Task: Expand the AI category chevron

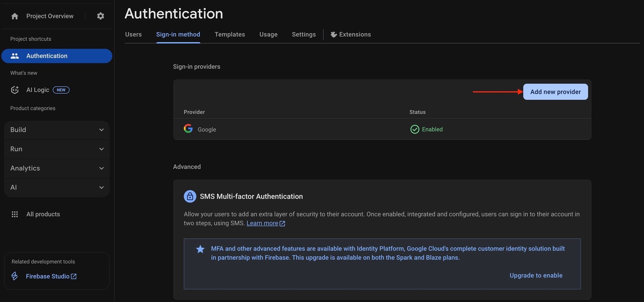Action: [x=101, y=187]
